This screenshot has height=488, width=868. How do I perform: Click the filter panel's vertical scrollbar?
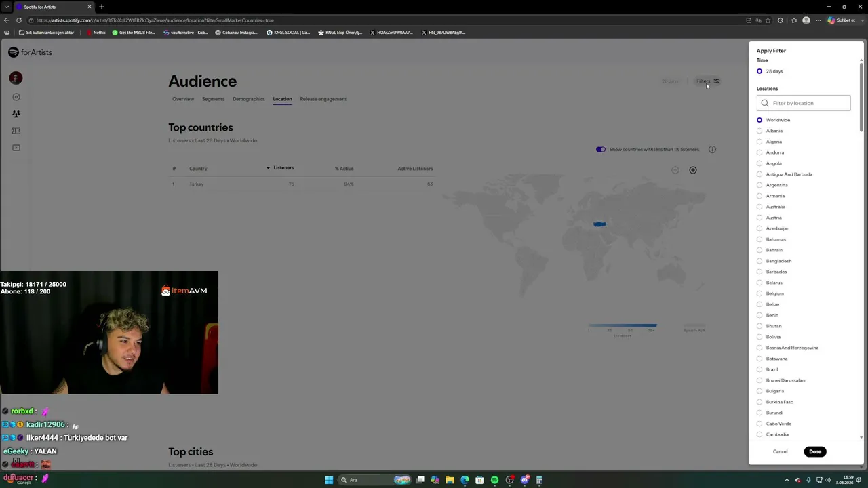tap(861, 97)
